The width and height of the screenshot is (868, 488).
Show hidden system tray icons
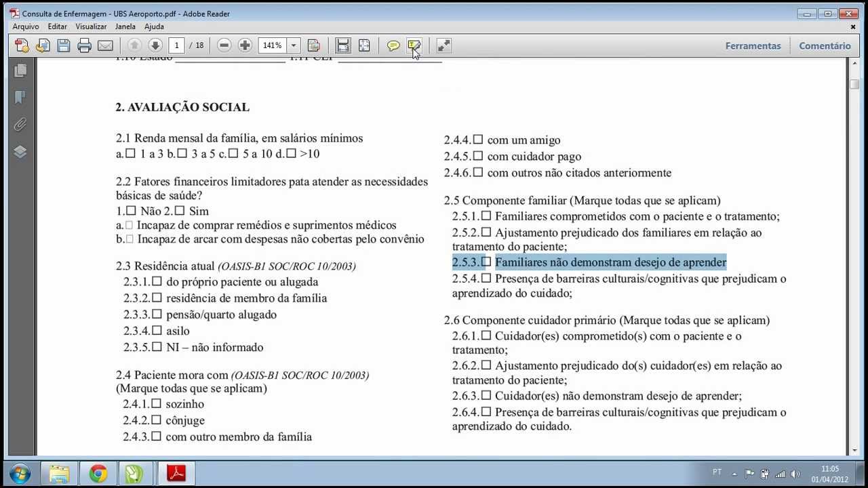point(735,474)
